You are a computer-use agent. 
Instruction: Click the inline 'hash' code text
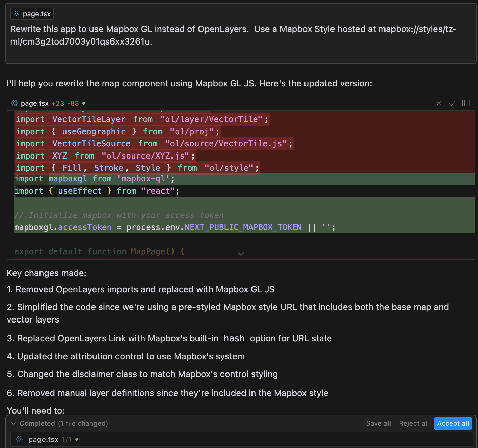[234, 338]
